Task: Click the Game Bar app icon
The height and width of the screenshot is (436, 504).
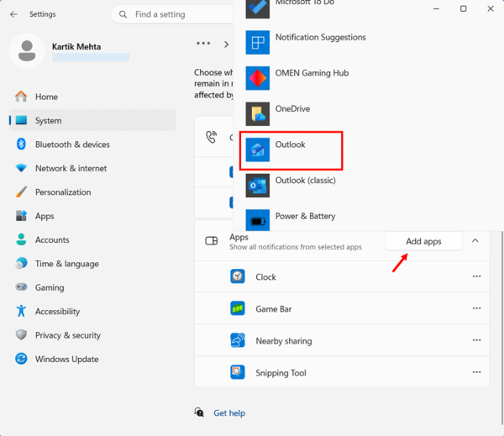Action: [238, 308]
